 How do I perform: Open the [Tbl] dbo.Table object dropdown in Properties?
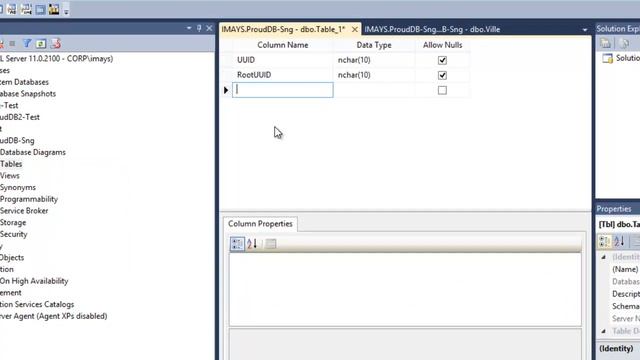[x=619, y=224]
